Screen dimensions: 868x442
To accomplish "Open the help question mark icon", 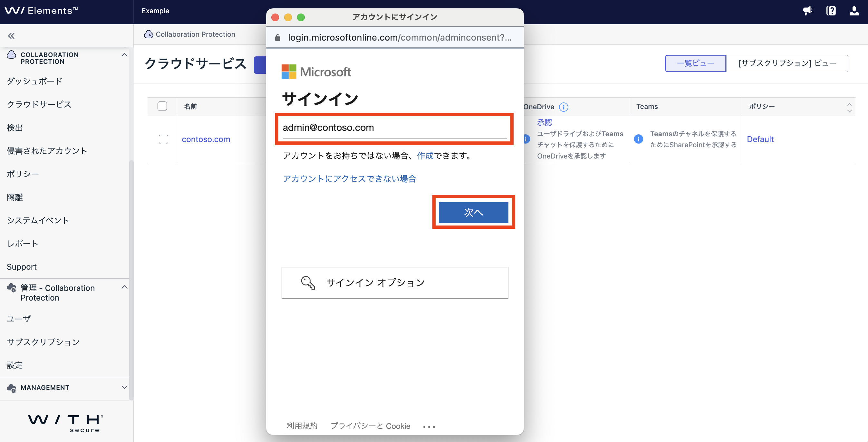I will click(x=831, y=11).
